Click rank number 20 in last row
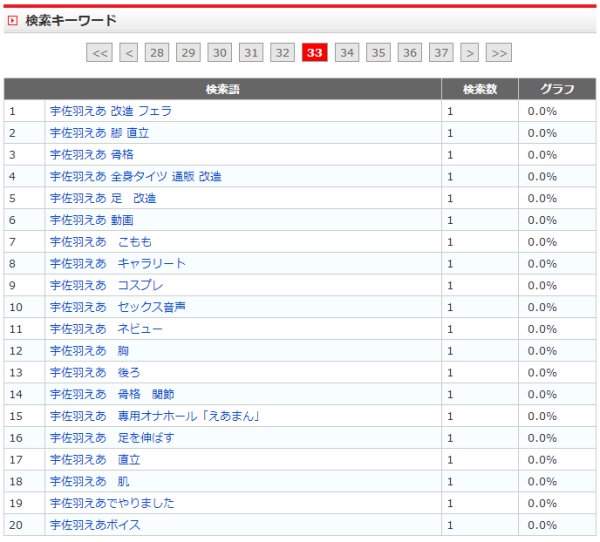This screenshot has height=542, width=600. (x=16, y=525)
